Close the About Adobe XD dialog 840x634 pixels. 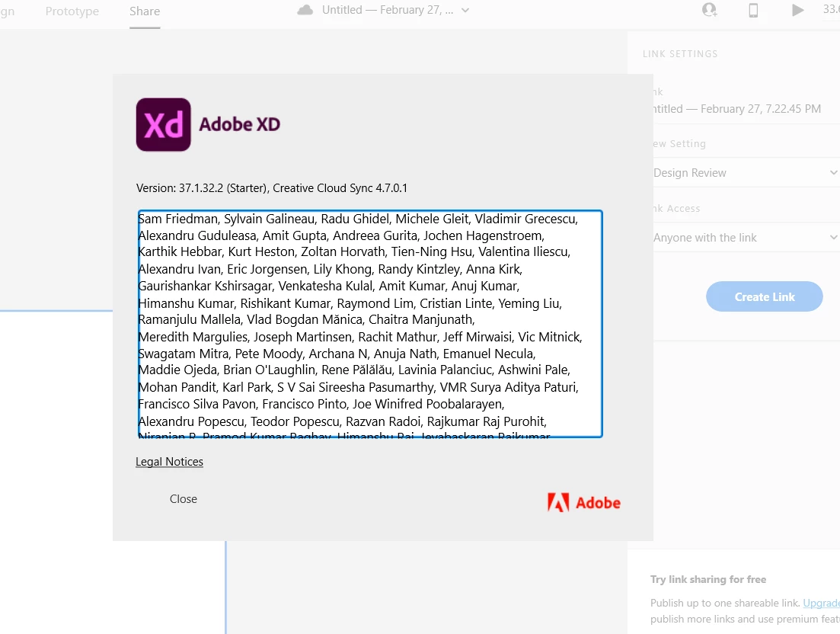click(184, 499)
